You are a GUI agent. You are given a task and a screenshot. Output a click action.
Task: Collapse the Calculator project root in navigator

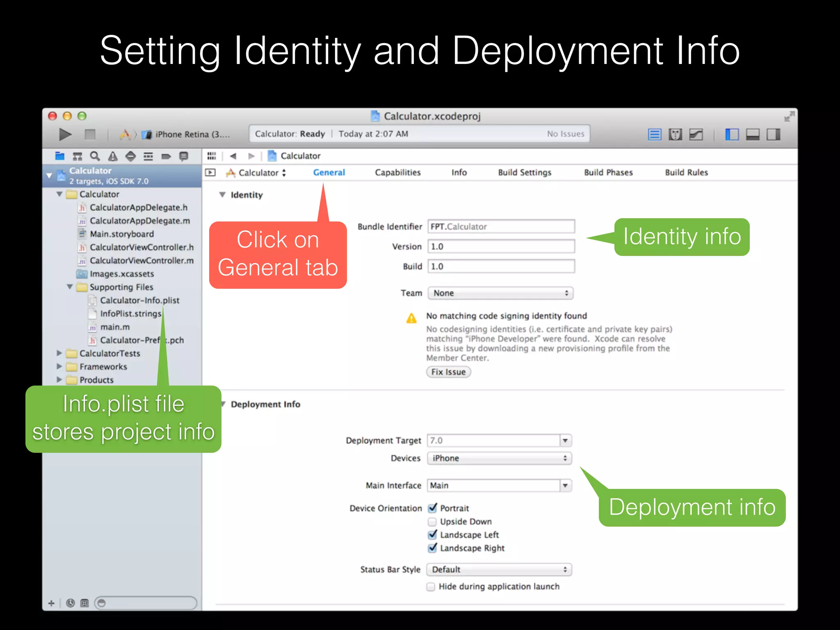49,176
